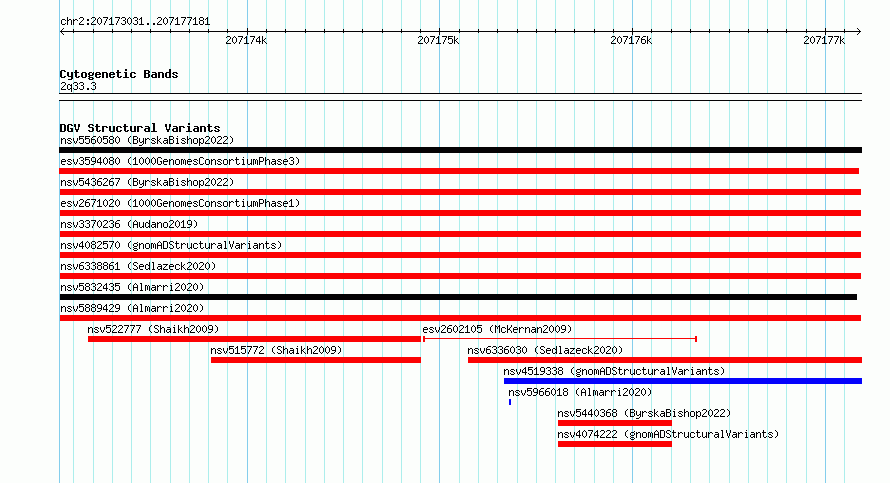The height and width of the screenshot is (483, 890).
Task: Select the red nsv5440368 variant bar
Action: pos(615,423)
